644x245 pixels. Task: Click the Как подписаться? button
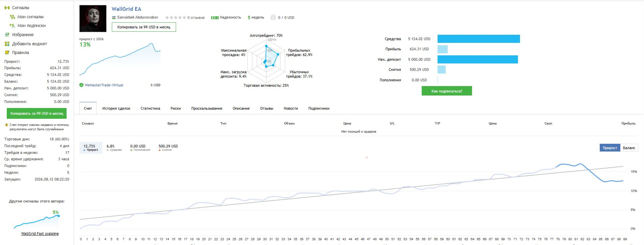[x=447, y=91]
